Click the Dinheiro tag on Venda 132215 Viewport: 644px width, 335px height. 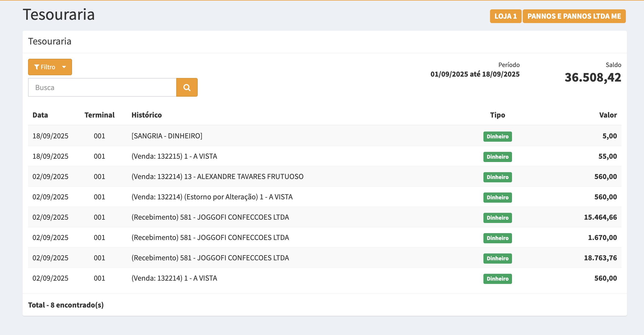point(497,157)
